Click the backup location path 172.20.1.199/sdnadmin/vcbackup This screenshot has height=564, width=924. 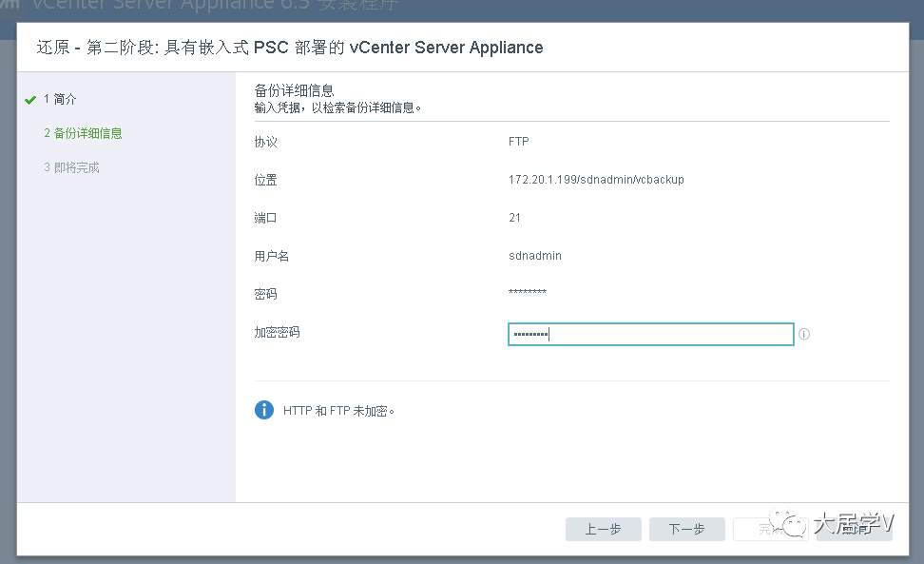click(x=596, y=180)
